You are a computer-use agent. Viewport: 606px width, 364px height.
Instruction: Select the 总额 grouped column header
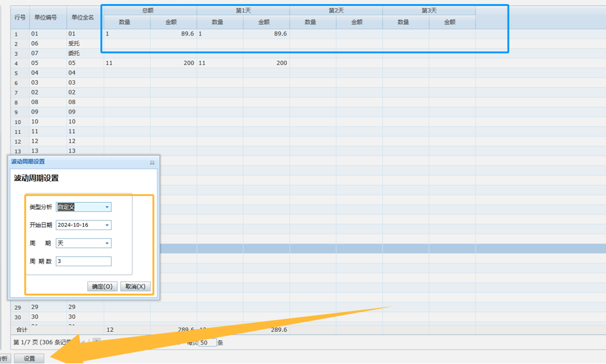click(x=149, y=10)
